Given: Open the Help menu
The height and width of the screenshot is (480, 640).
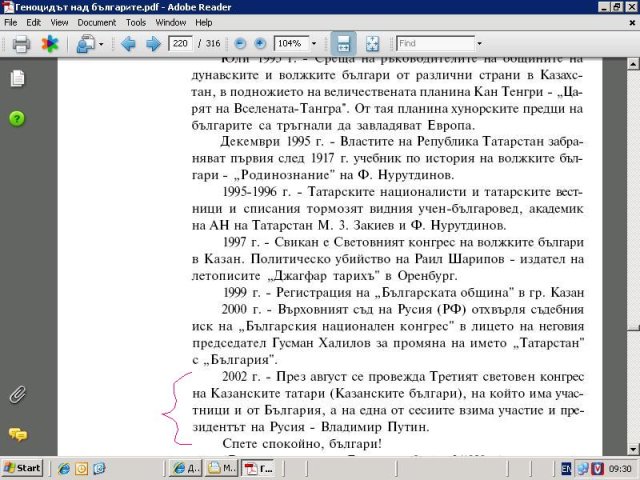Looking at the screenshot, I should coord(203,22).
